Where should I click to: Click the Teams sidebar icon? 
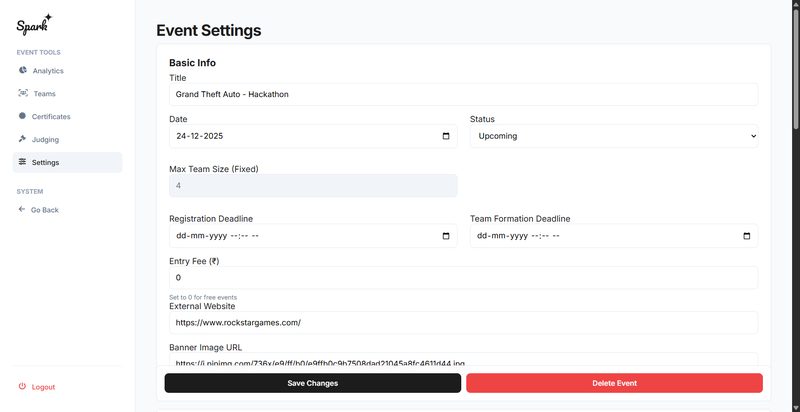[23, 93]
